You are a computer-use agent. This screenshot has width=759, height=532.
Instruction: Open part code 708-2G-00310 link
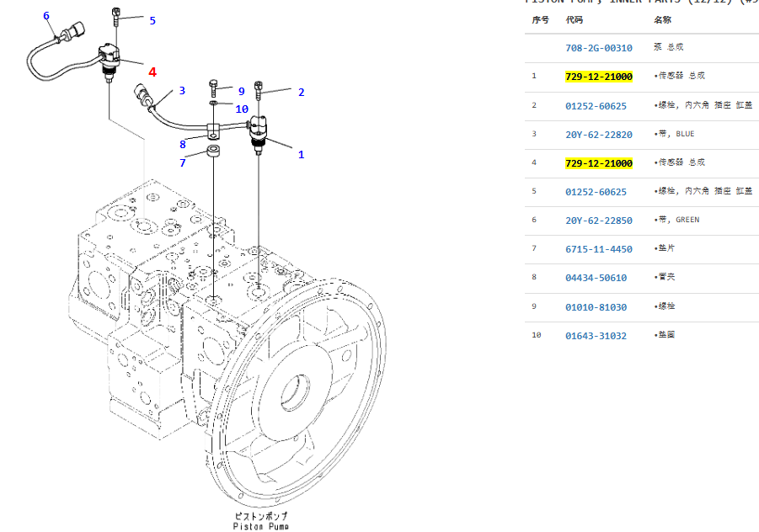tap(599, 48)
